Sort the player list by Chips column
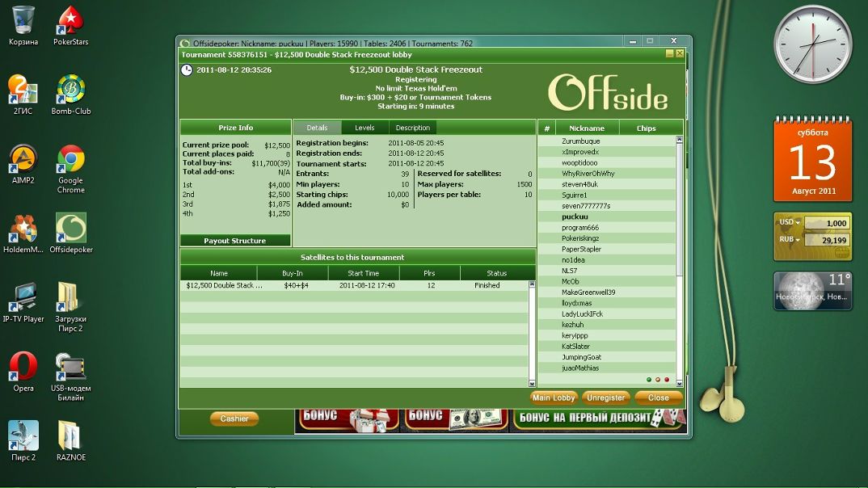 point(646,128)
